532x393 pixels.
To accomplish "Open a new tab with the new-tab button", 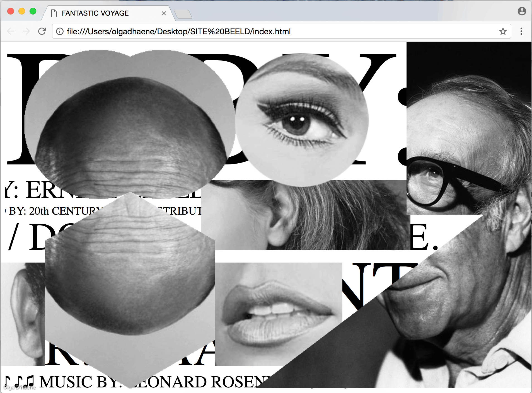I will click(183, 14).
